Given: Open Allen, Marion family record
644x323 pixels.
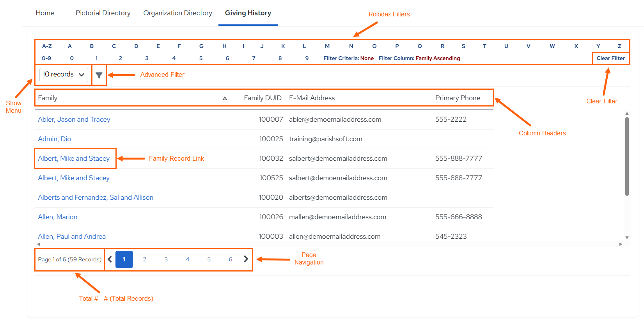Looking at the screenshot, I should [58, 217].
